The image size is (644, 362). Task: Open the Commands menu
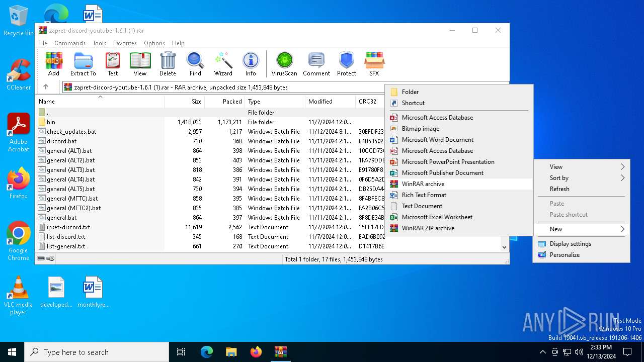pyautogui.click(x=70, y=43)
